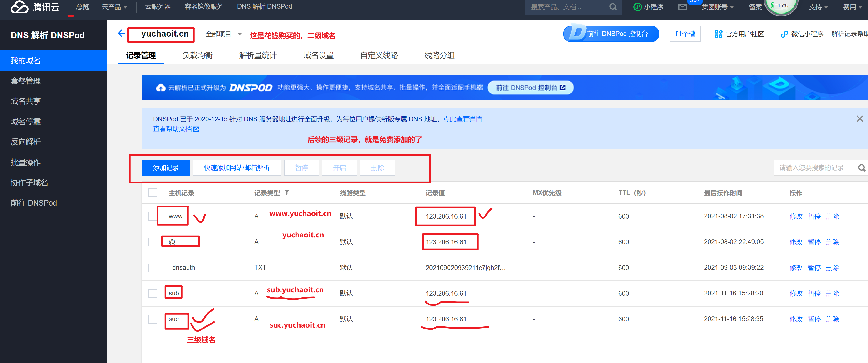Image resolution: width=868 pixels, height=363 pixels.
Task: Click the Tencent Cloud logo
Action: coord(35,7)
